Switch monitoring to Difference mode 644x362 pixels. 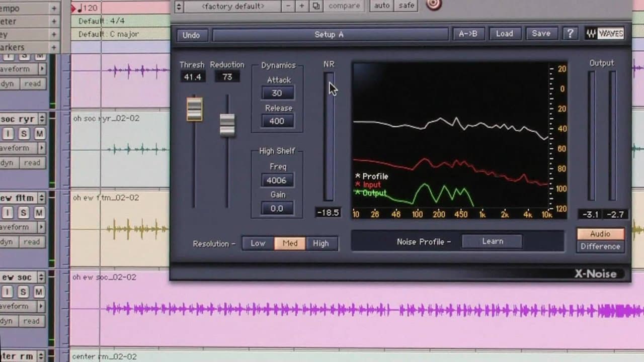coord(600,246)
